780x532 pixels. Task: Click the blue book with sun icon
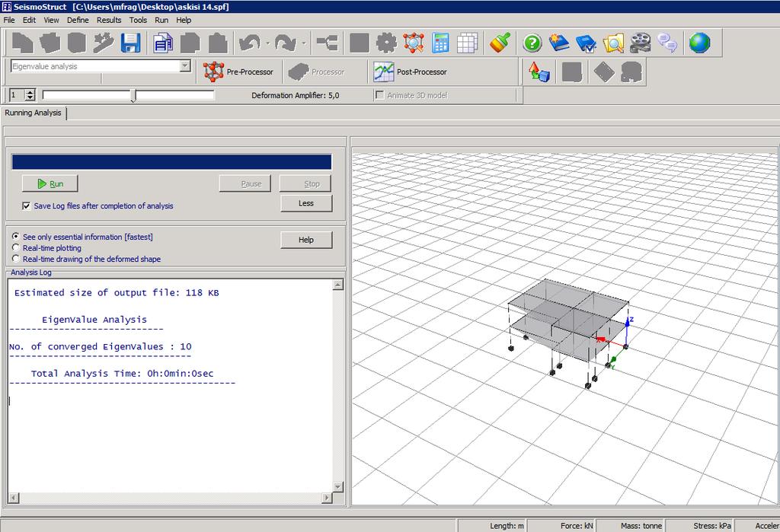click(x=559, y=43)
